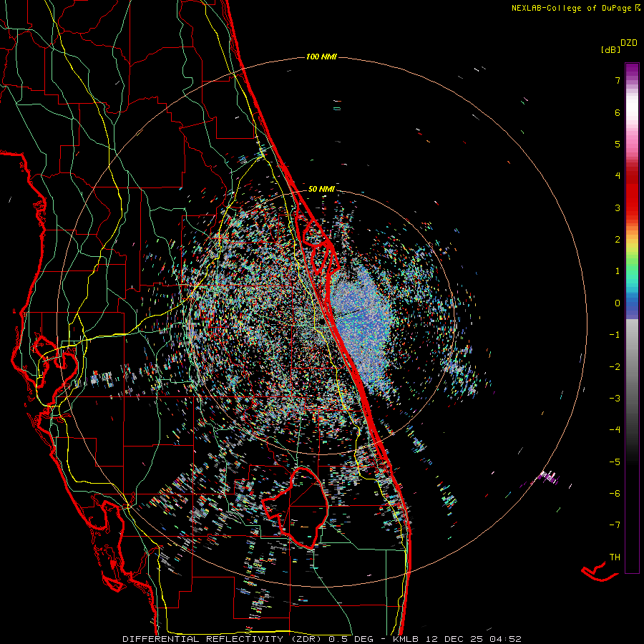Click the -5 tick label on color scale

click(615, 462)
